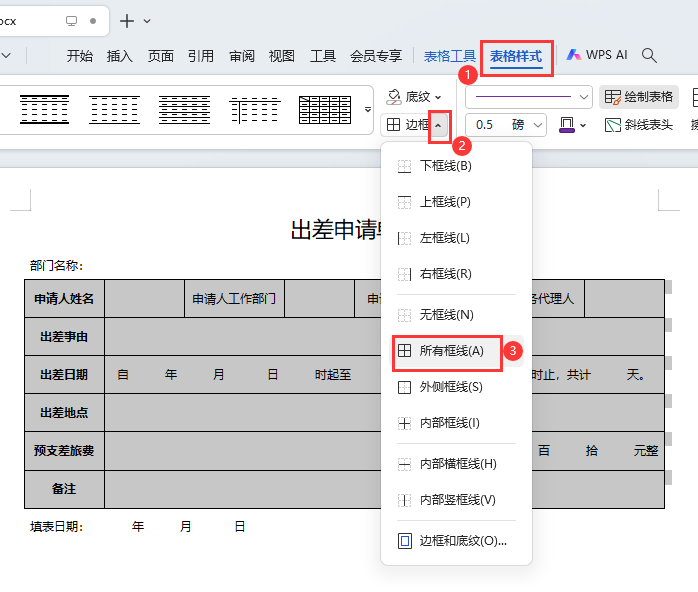Click the 出差申请 document title
This screenshot has width=698, height=592.
pos(336,230)
